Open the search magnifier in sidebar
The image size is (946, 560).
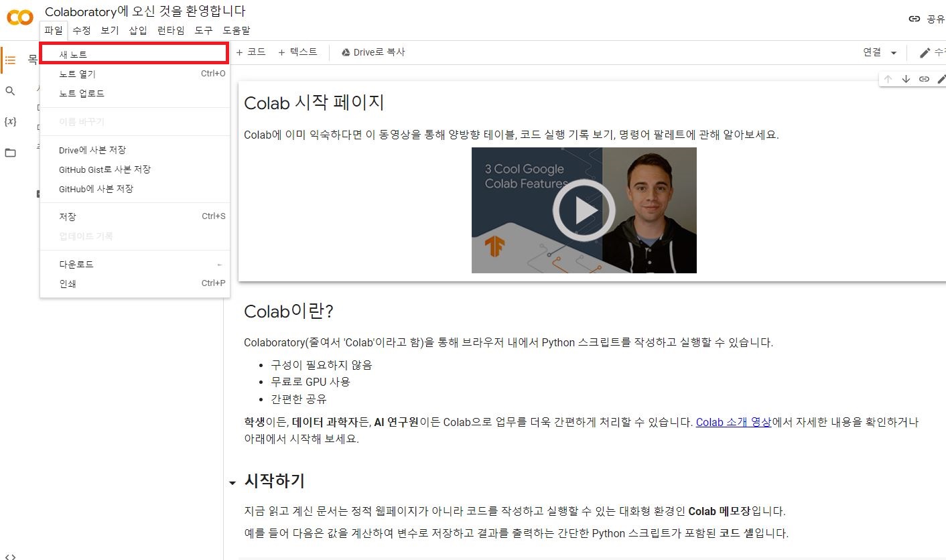point(10,91)
